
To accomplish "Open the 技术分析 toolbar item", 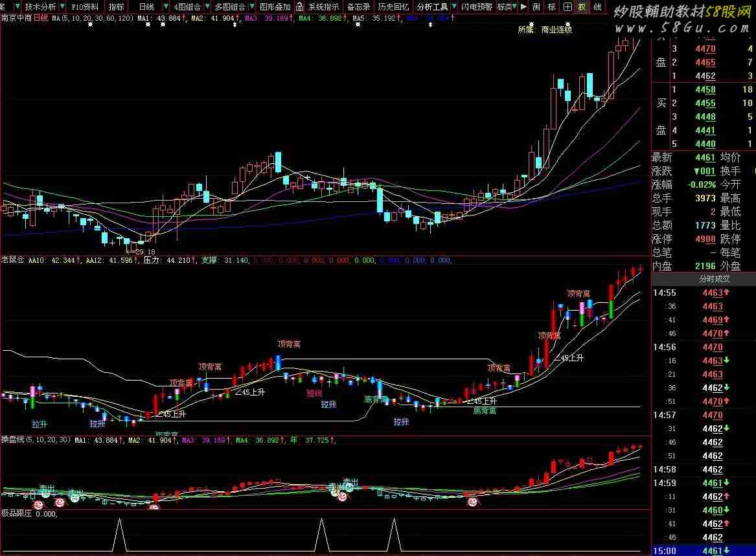I will click(x=41, y=6).
